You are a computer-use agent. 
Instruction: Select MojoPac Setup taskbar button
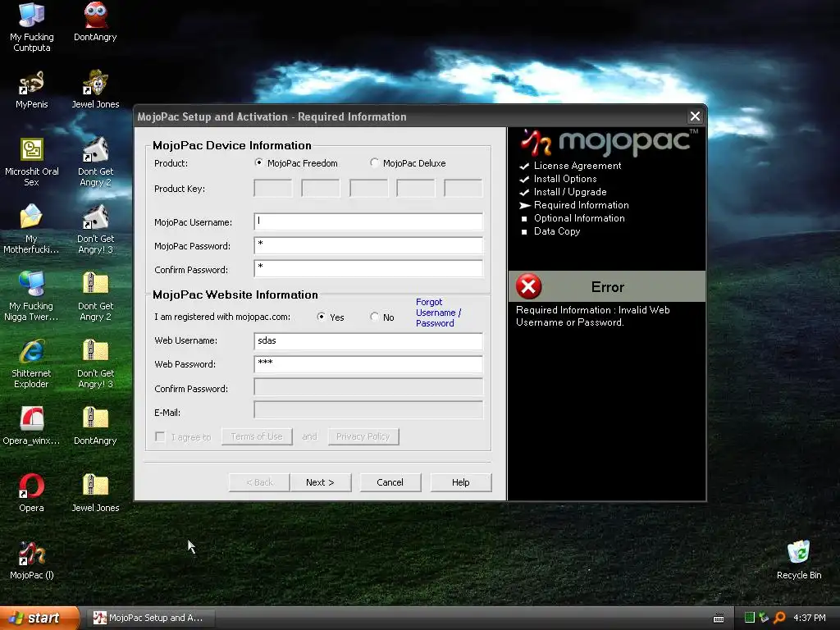click(150, 619)
